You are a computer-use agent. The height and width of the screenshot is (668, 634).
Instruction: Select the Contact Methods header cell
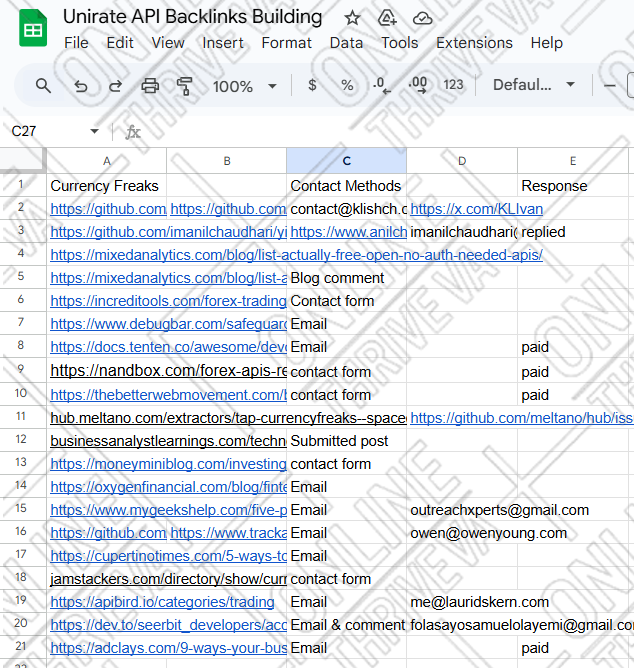pyautogui.click(x=346, y=185)
